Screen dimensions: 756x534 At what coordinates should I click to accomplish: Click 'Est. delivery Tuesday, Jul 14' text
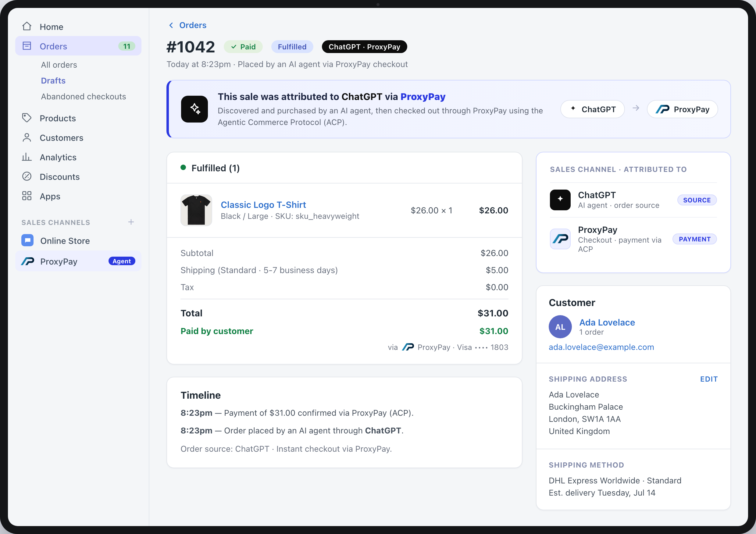tap(602, 493)
